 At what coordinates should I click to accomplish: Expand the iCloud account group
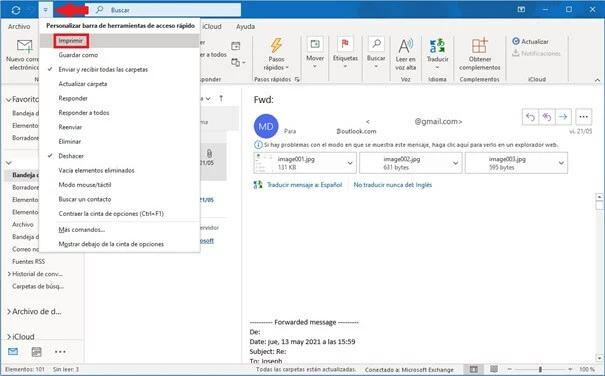(8, 337)
